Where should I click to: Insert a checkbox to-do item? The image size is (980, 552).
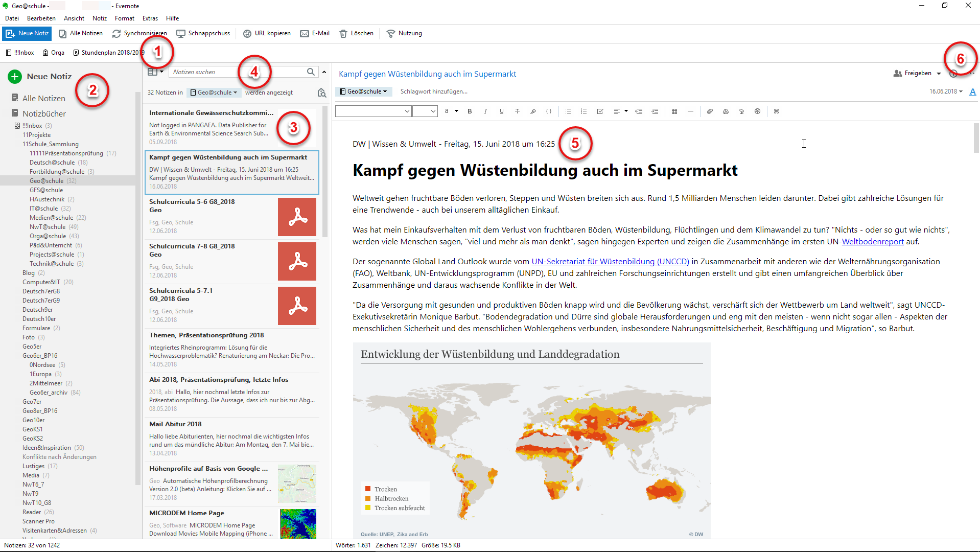click(x=600, y=111)
